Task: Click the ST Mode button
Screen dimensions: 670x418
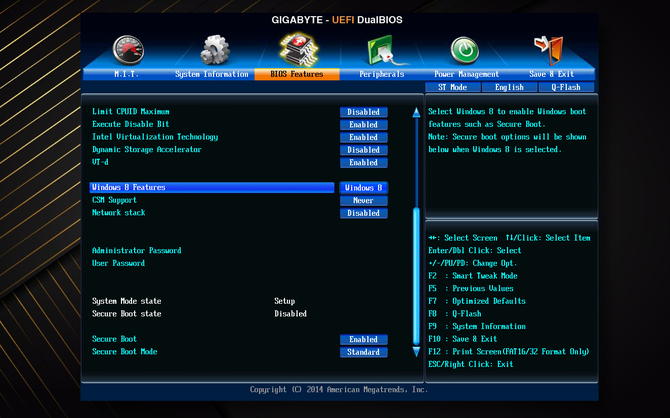Action: pos(453,87)
